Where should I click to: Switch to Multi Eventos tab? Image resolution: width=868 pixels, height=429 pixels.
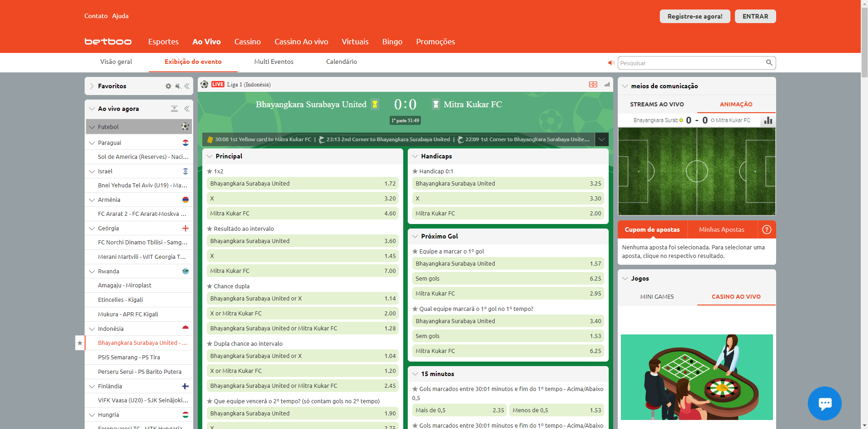click(274, 62)
